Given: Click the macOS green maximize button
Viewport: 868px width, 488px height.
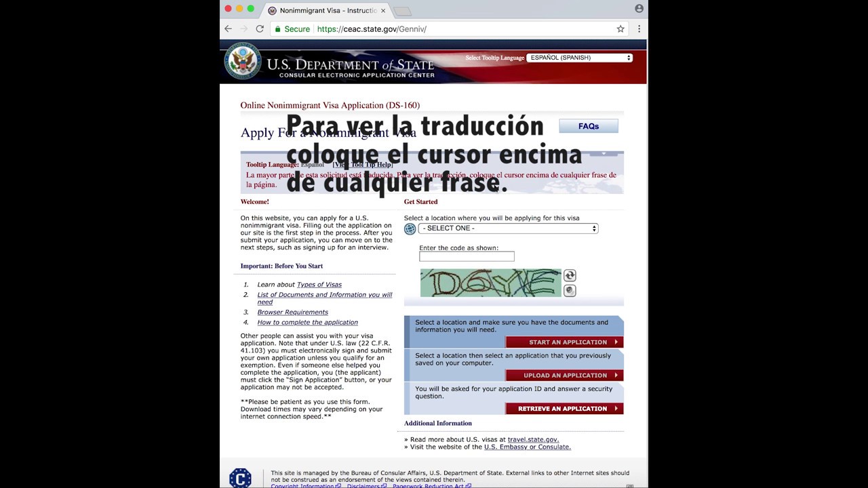Looking at the screenshot, I should (x=251, y=9).
